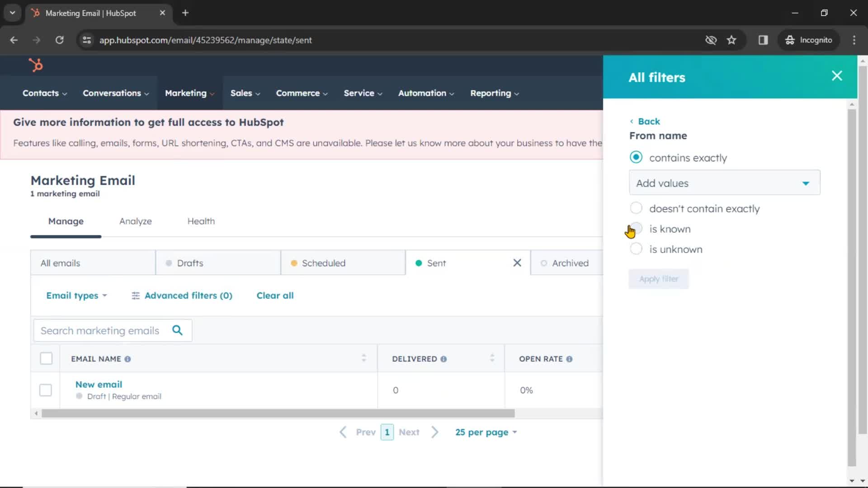Close the All filters panel
Screen dimensions: 868x488
(837, 76)
